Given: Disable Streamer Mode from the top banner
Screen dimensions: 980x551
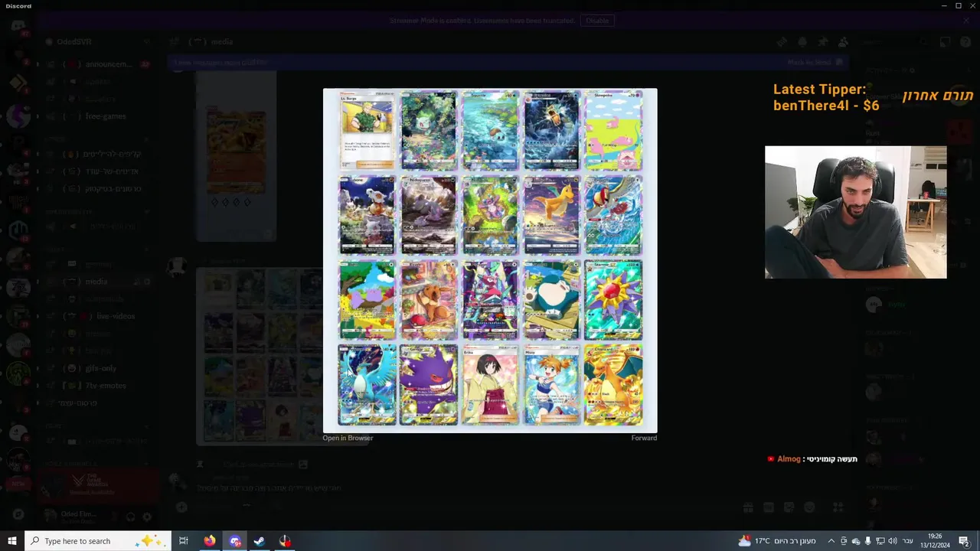Looking at the screenshot, I should tap(597, 21).
